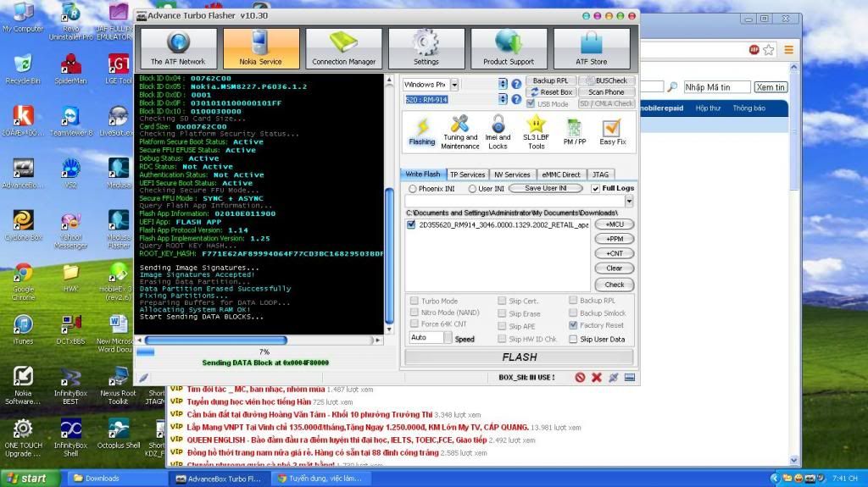
Task: Select the Nokia Service section
Action: point(261,49)
